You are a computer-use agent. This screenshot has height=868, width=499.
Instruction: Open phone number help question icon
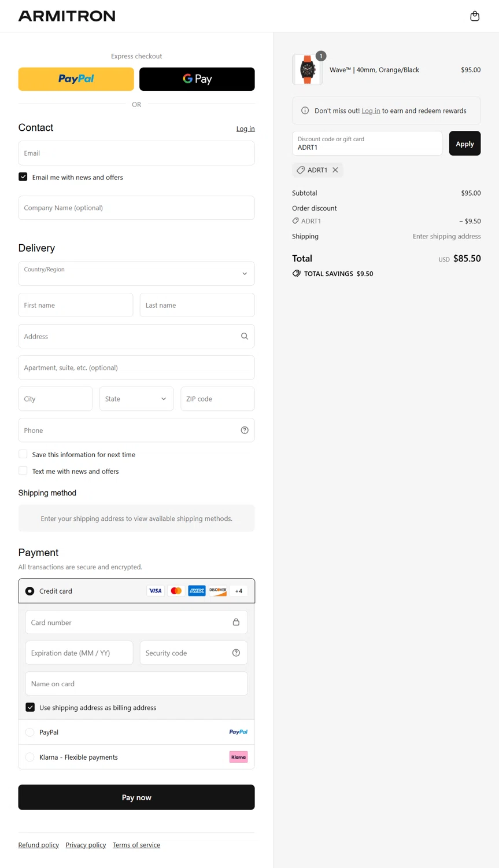[x=245, y=430]
